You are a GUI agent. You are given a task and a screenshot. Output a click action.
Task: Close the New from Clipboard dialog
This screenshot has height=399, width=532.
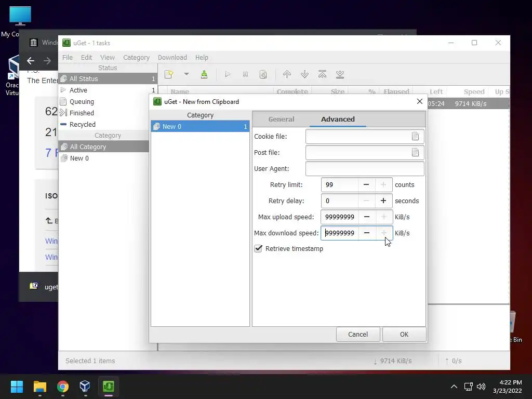(x=420, y=101)
